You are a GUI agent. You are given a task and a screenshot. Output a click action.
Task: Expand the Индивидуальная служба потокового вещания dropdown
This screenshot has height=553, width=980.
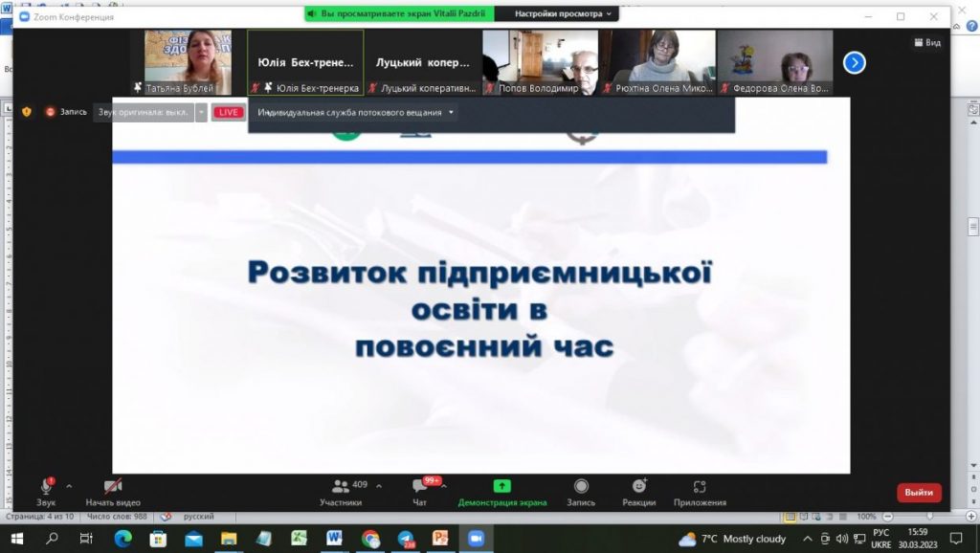356,112
